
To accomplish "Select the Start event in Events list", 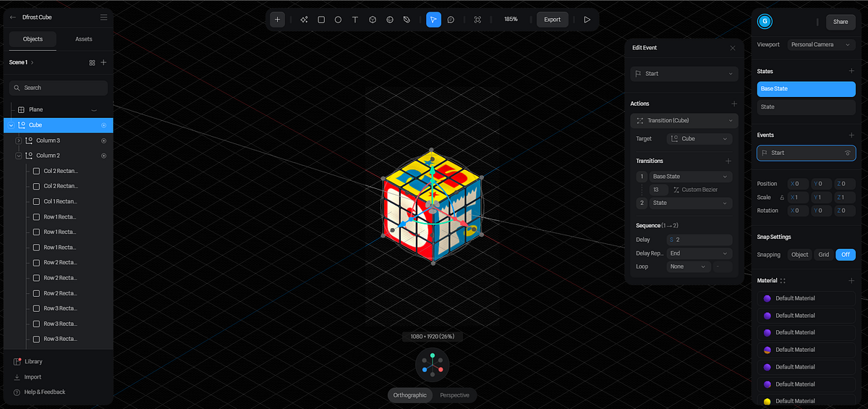I will pyautogui.click(x=807, y=153).
